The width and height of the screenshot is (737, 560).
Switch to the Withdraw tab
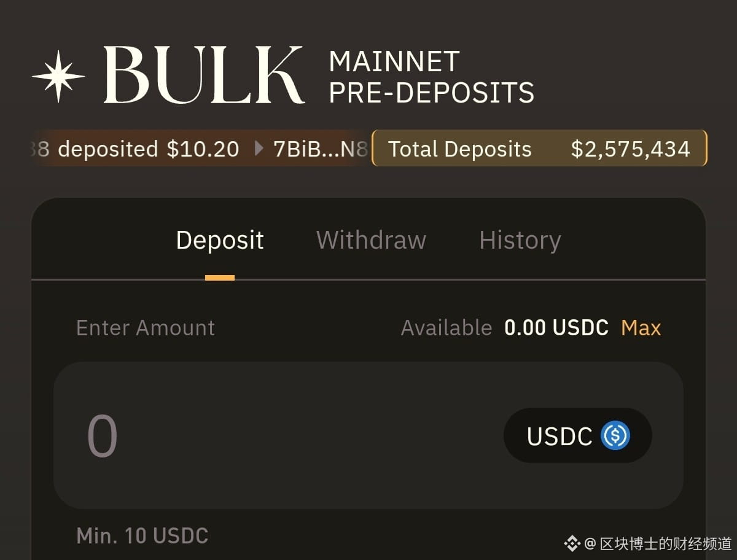[371, 239]
